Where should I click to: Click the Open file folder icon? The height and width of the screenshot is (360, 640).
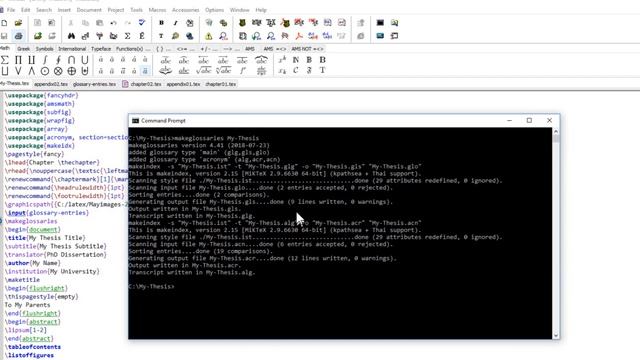[x=18, y=23]
